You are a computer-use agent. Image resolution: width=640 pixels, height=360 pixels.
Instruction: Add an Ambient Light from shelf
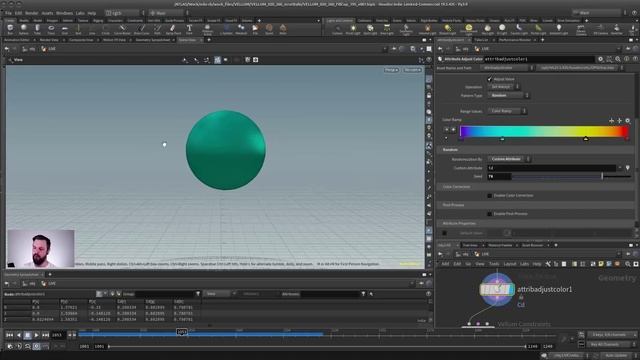[559, 29]
